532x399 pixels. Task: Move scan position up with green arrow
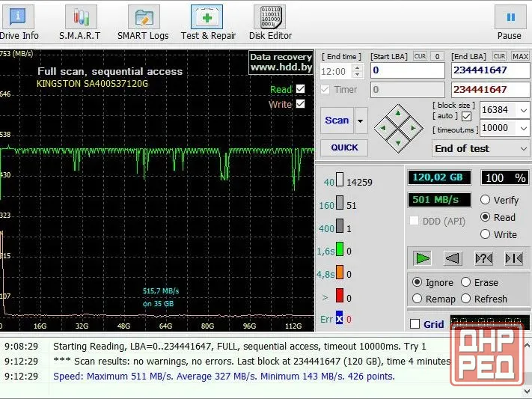398,114
